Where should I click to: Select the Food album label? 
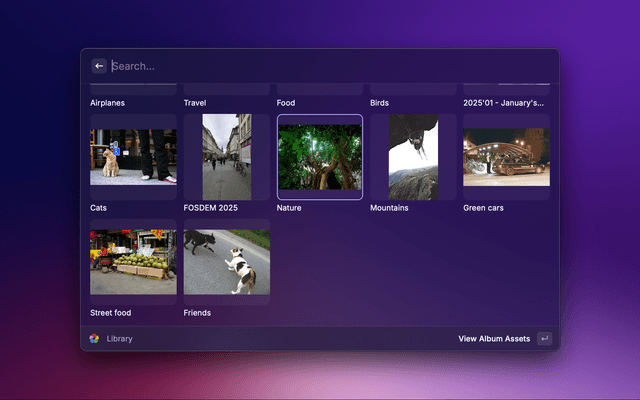point(287,103)
